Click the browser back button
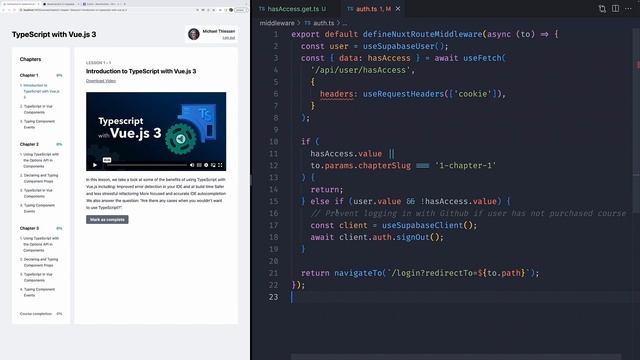This screenshot has width=640, height=360. point(4,10)
